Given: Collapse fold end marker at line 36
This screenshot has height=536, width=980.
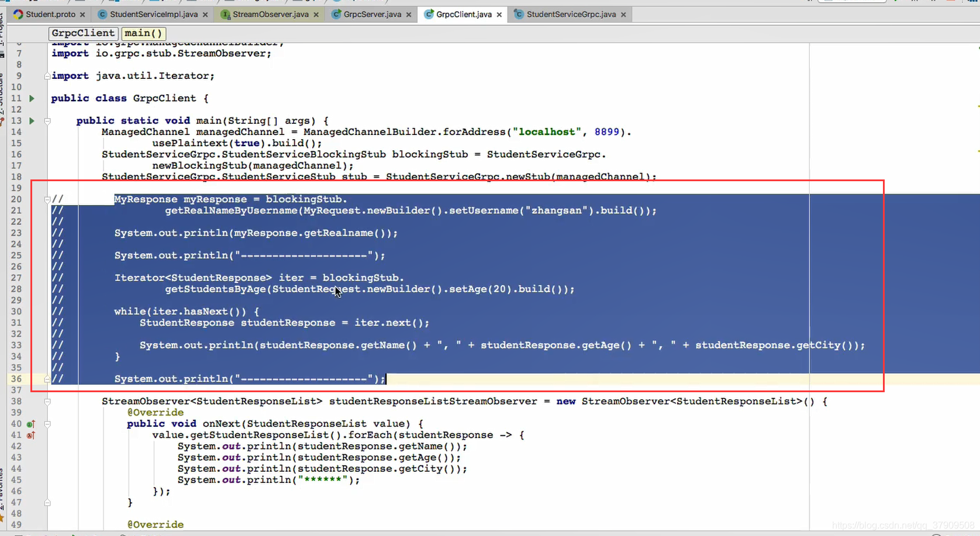Looking at the screenshot, I should (x=47, y=379).
